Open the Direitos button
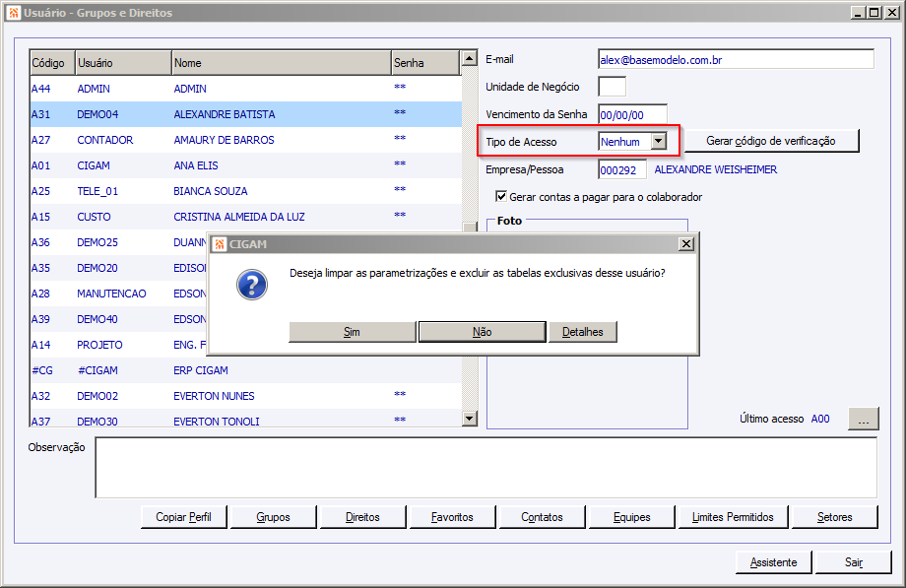906x588 pixels. pos(362,517)
